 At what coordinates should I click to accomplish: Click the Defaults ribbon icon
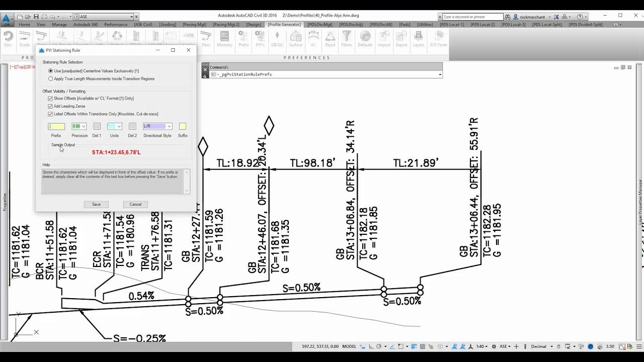[365, 39]
